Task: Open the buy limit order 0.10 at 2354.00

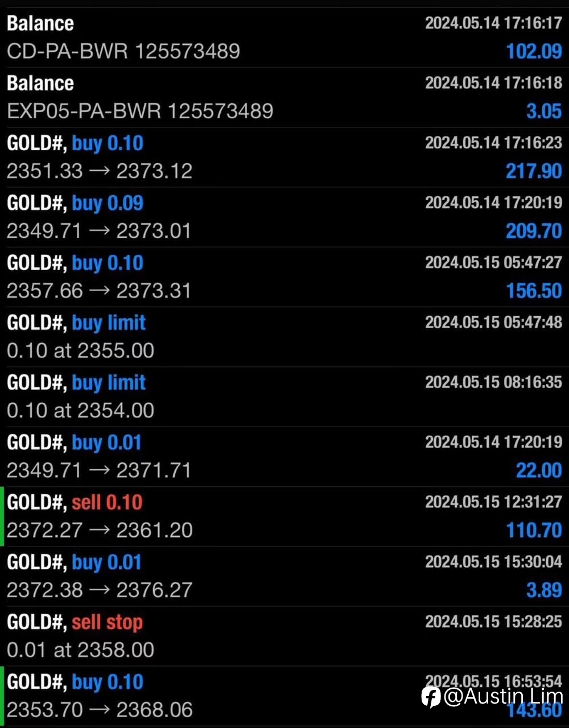Action: 284,396
